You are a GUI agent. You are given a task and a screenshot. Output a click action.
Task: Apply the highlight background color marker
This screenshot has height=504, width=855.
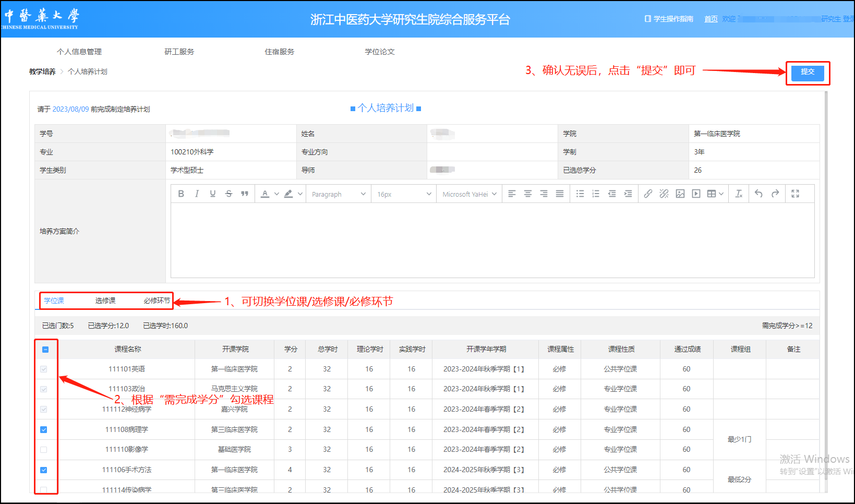288,194
